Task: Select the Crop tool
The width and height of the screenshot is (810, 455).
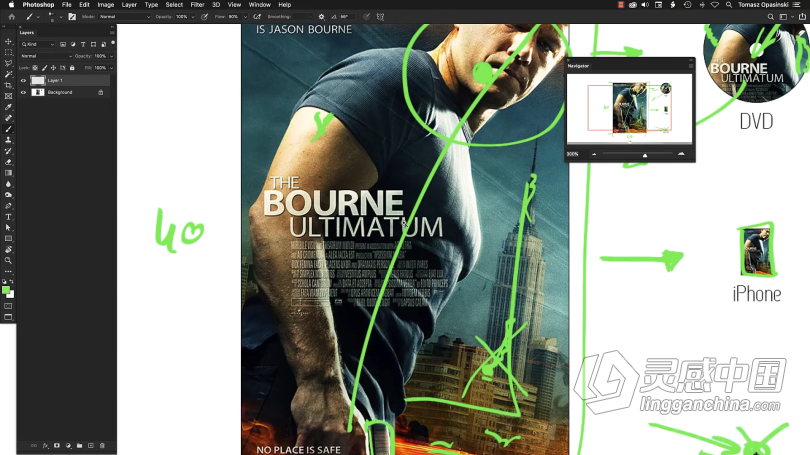Action: tap(8, 85)
